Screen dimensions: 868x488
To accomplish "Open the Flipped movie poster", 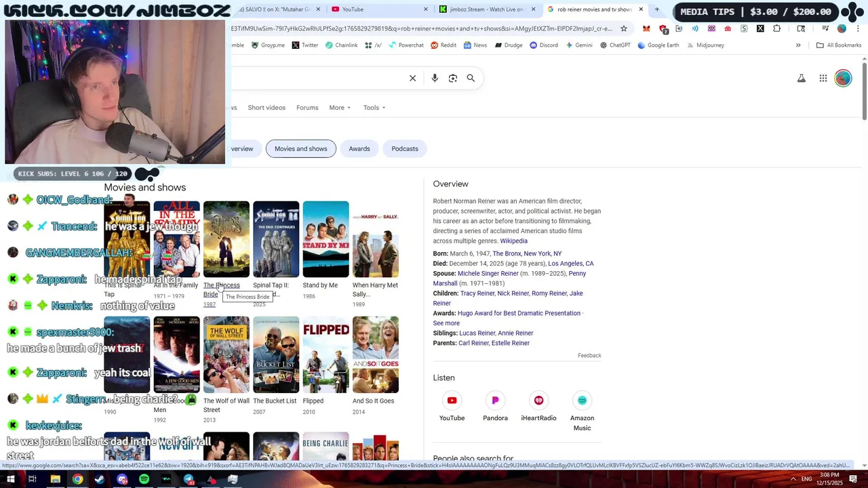I will coord(326,354).
